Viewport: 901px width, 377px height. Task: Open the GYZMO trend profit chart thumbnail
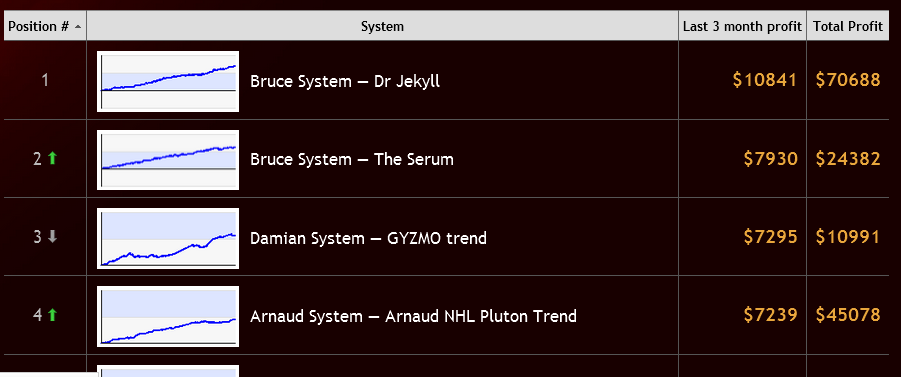pyautogui.click(x=168, y=238)
